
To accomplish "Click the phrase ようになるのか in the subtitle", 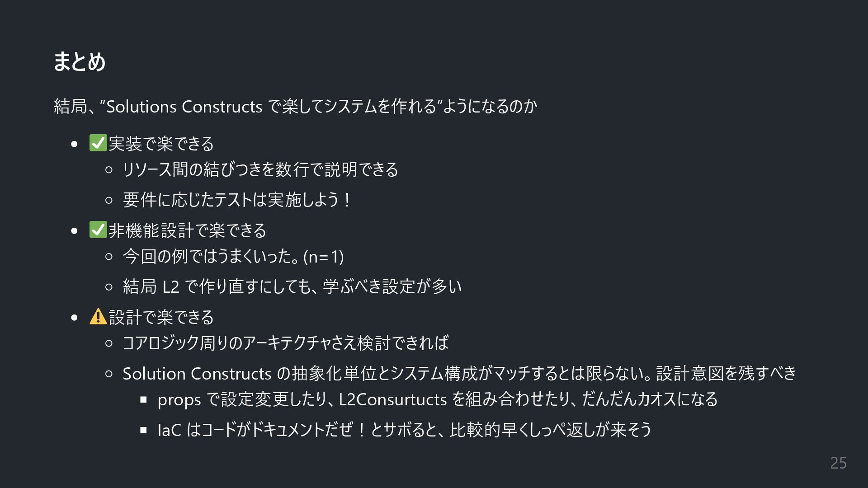I will coord(490,107).
